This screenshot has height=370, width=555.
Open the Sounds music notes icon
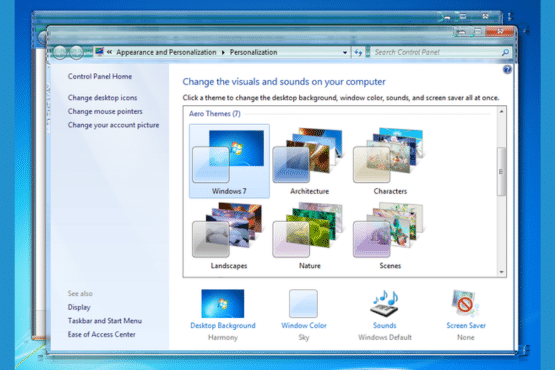tap(385, 303)
